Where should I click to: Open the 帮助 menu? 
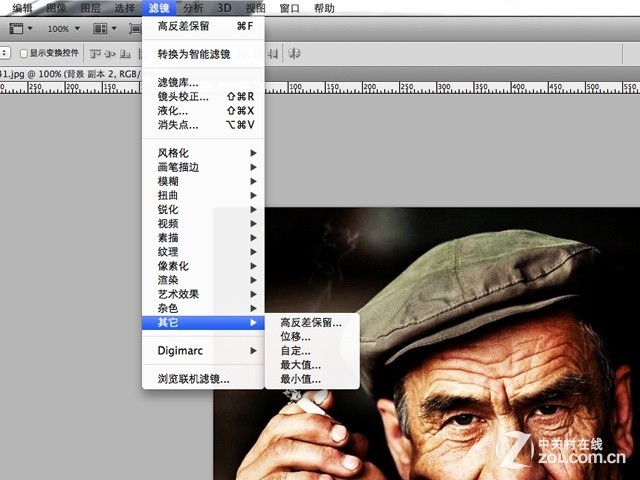click(x=324, y=8)
